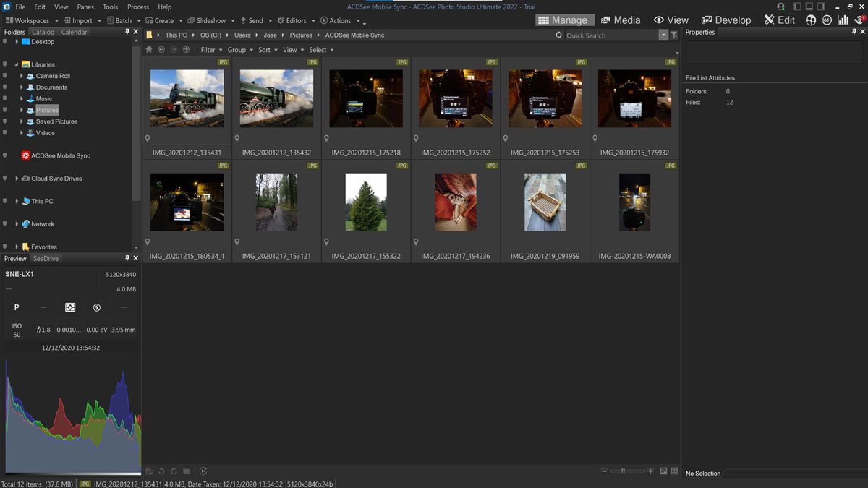This screenshot has width=868, height=488.
Task: Open the Filter dropdown
Action: [210, 50]
